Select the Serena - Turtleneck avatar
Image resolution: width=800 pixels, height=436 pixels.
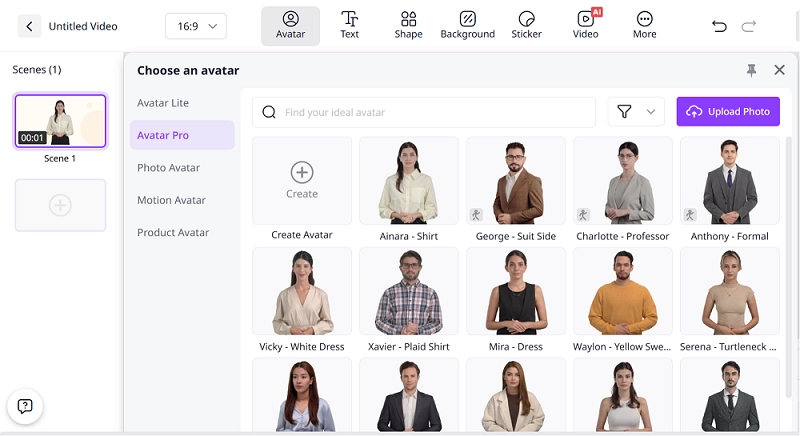point(730,291)
